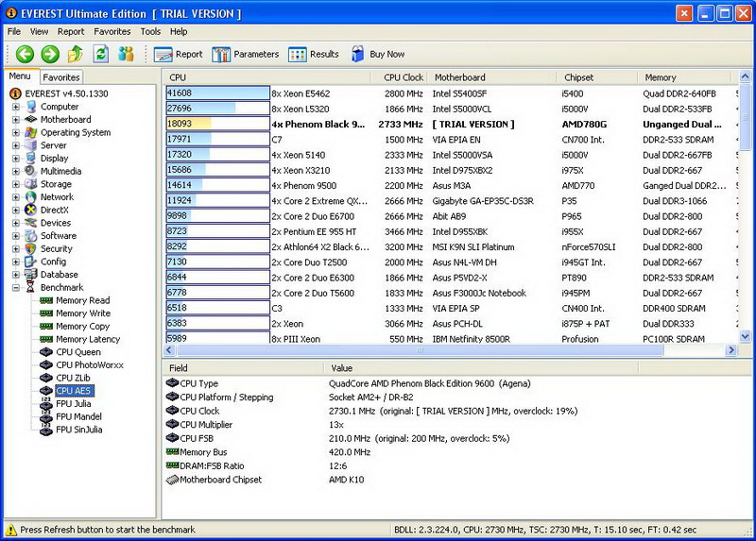Open benchmark Parameters
Viewport: 756px width, 541px height.
[245, 55]
